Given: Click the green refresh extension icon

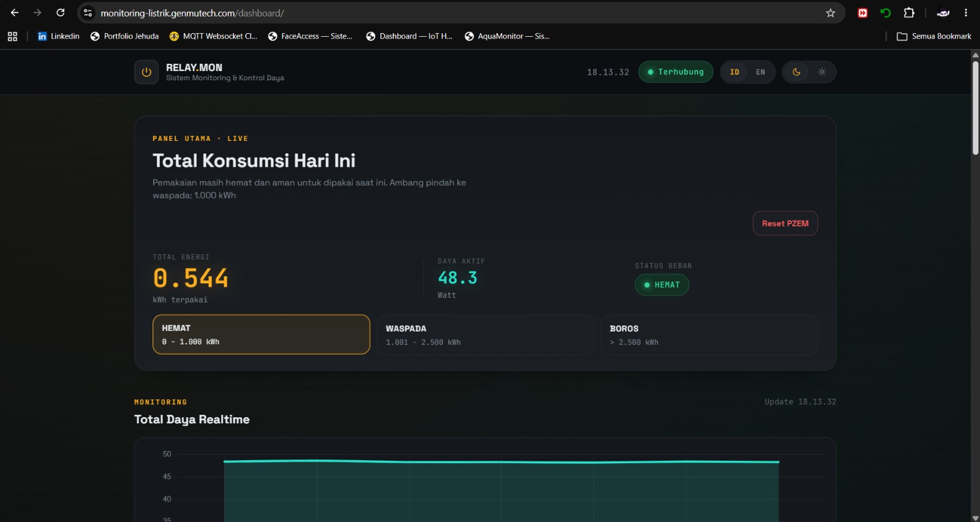Looking at the screenshot, I should (886, 13).
